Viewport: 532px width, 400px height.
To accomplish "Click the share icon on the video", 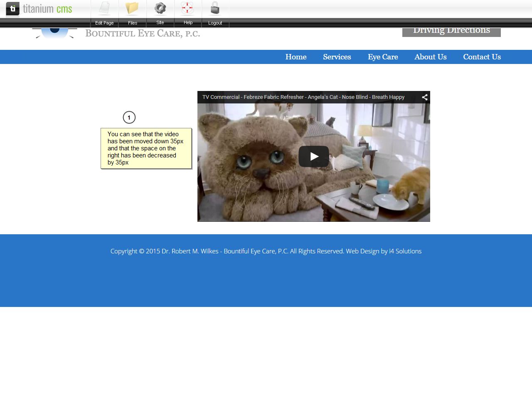I will tap(424, 97).
